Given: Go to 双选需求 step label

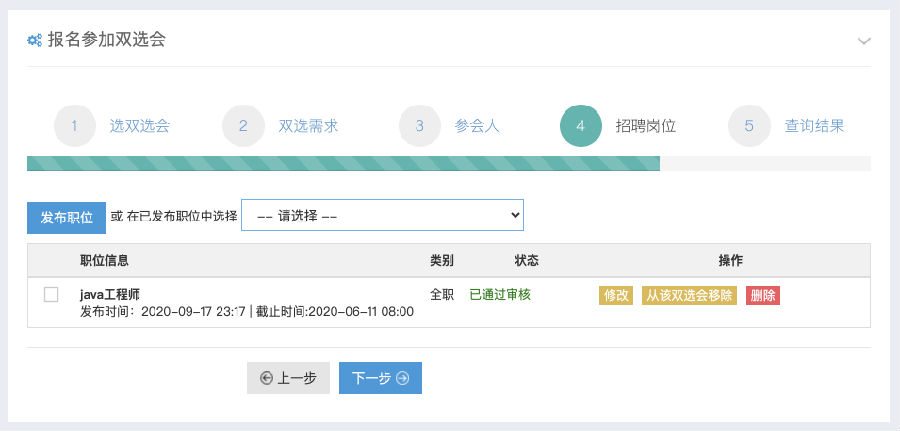Looking at the screenshot, I should coord(308,126).
